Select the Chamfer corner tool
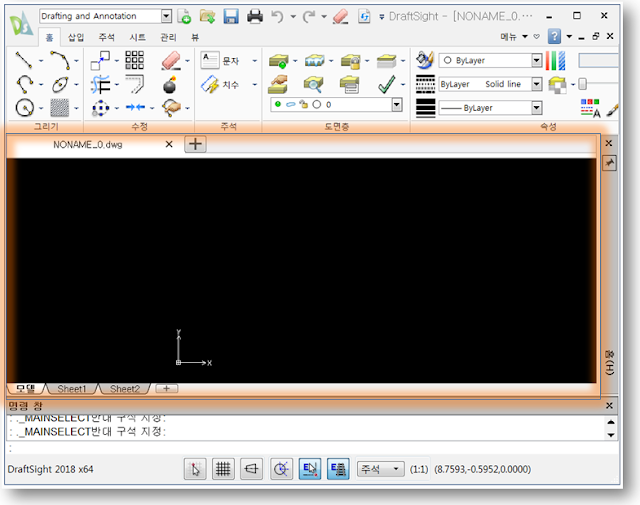The width and height of the screenshot is (640, 505). (135, 85)
